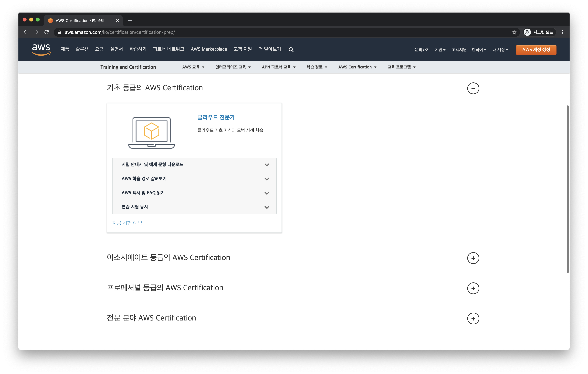Bookmark page with the star icon
The width and height of the screenshot is (588, 374).
point(514,32)
